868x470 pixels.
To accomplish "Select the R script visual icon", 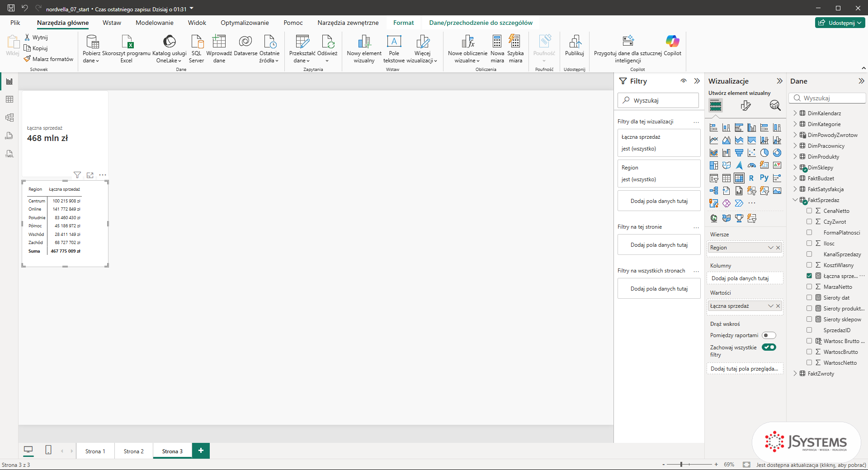I will pos(751,178).
